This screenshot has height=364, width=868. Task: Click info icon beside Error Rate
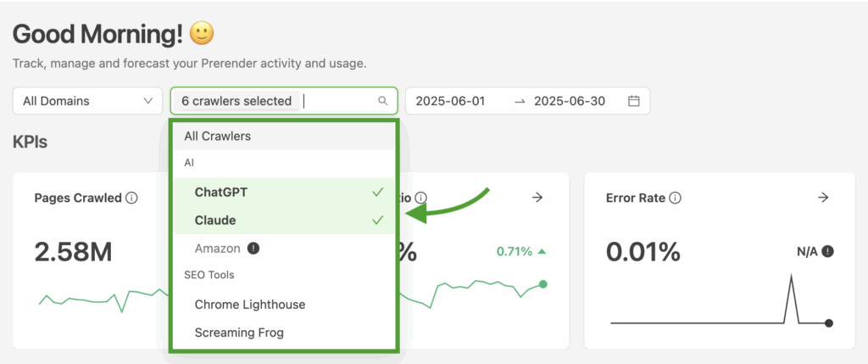(676, 198)
